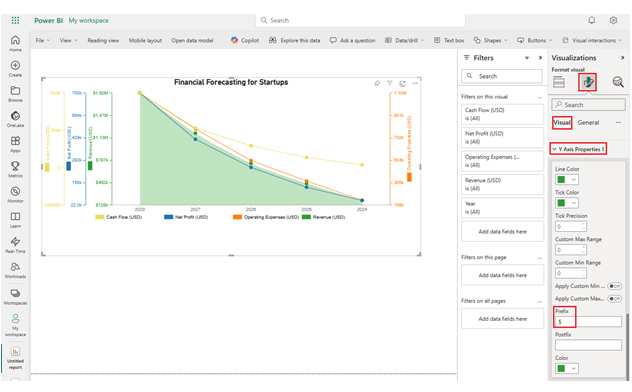Open My workspace in the sidebar
The height and width of the screenshot is (392, 632).
click(x=15, y=325)
